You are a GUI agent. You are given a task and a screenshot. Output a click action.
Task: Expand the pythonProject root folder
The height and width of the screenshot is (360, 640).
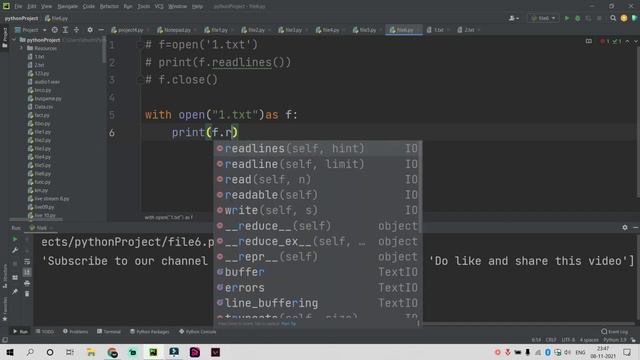(14, 40)
